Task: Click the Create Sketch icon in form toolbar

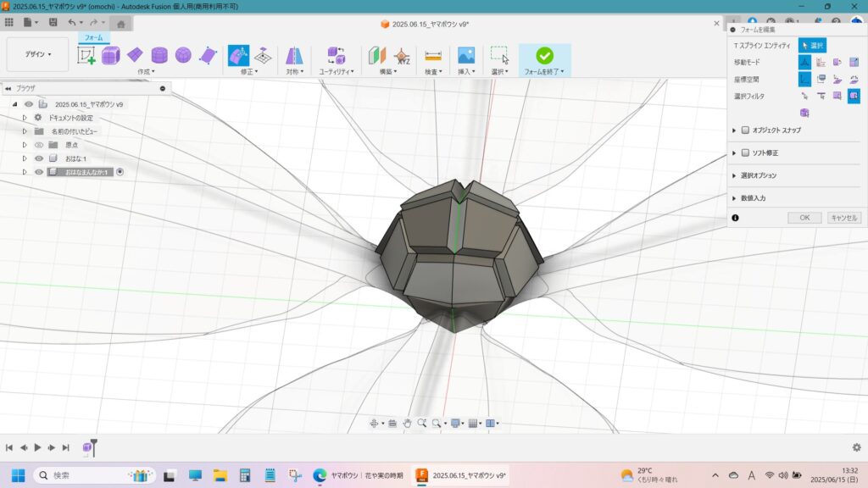Action: pyautogui.click(x=86, y=56)
